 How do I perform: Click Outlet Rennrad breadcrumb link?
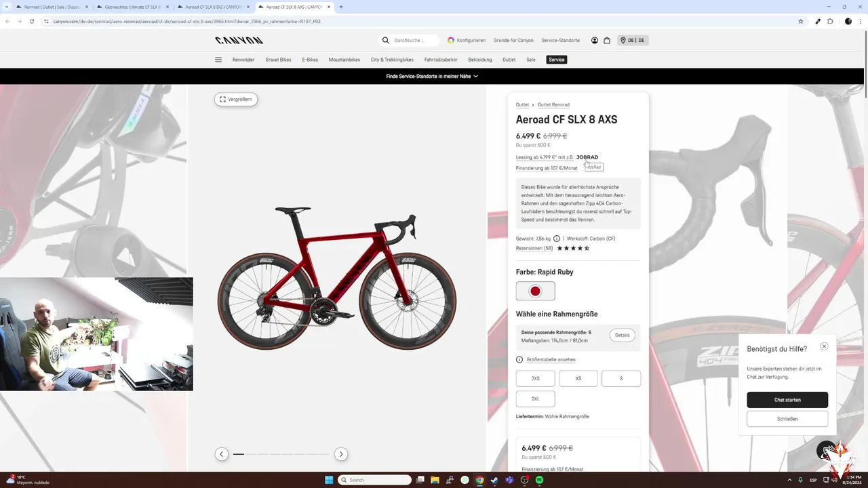pos(553,105)
